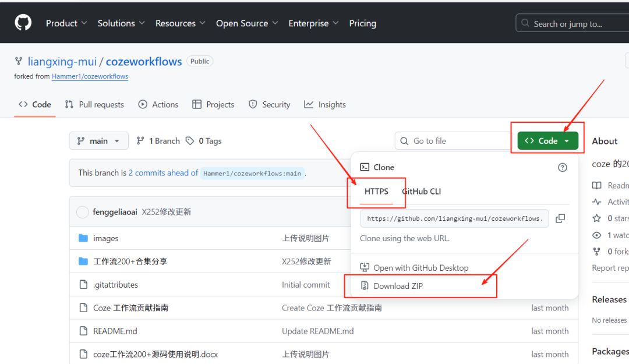Viewport: 629px width, 364px height.
Task: Focus the Search or jump to field
Action: 573,23
